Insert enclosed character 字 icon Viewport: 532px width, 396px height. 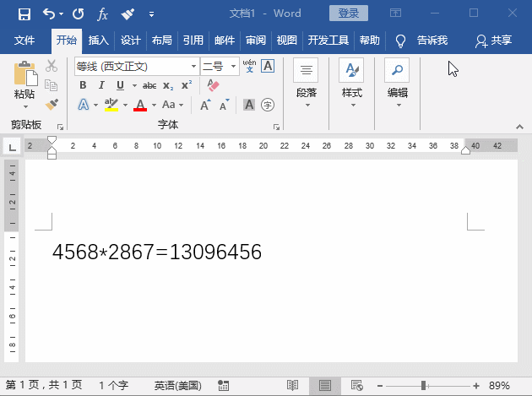[268, 105]
